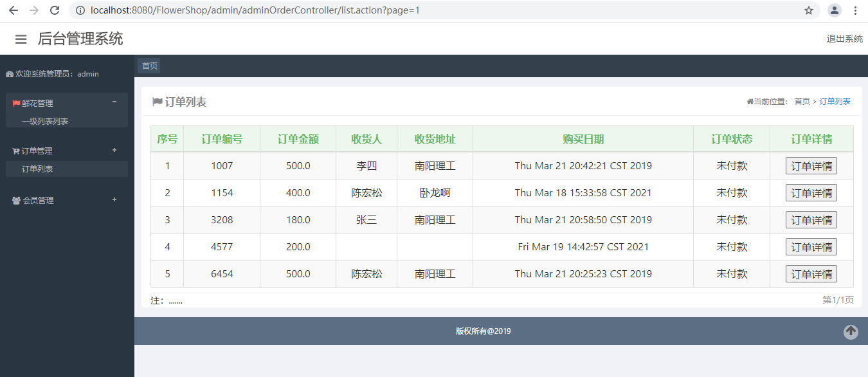Click the browser back arrow

pyautogui.click(x=14, y=10)
